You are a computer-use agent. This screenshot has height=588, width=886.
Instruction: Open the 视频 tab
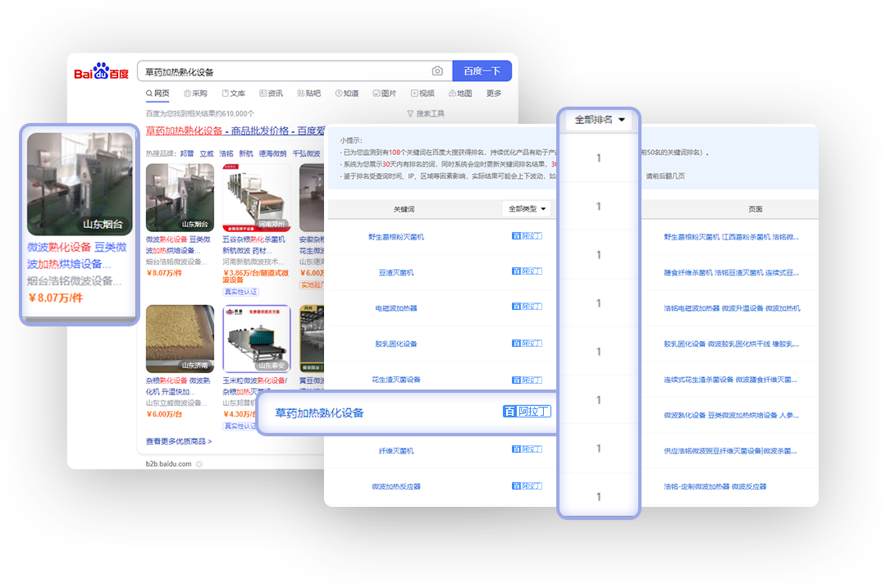(422, 93)
